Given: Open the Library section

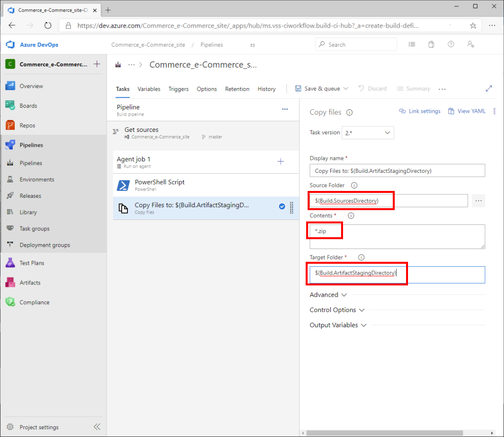Looking at the screenshot, I should [x=31, y=212].
